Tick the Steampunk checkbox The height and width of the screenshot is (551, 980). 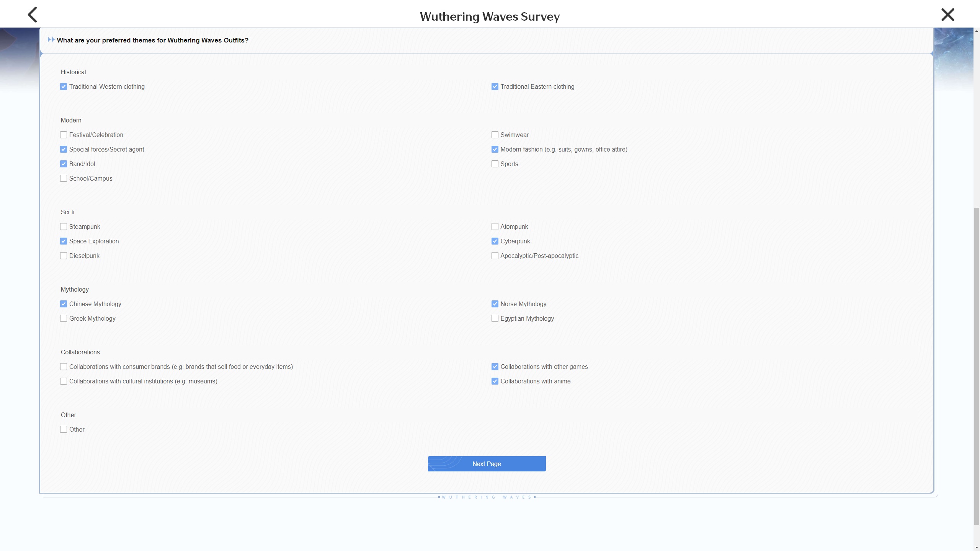pyautogui.click(x=64, y=227)
